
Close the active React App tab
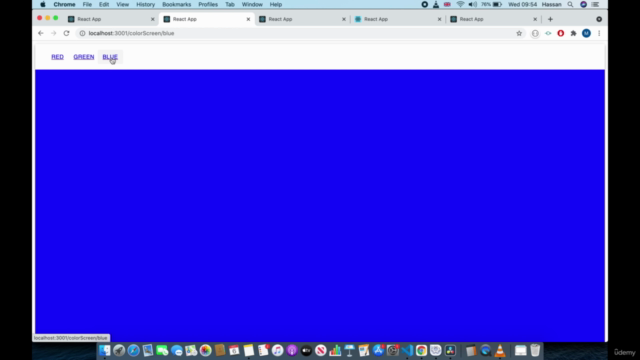click(248, 19)
